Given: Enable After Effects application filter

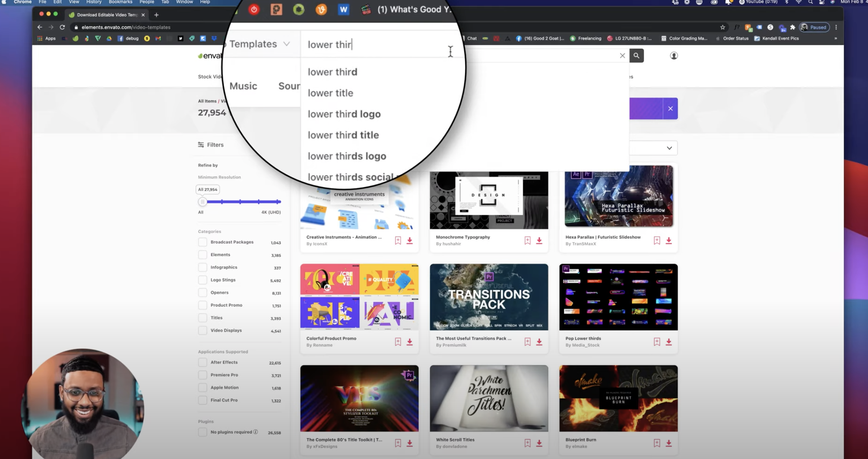Looking at the screenshot, I should (x=203, y=362).
